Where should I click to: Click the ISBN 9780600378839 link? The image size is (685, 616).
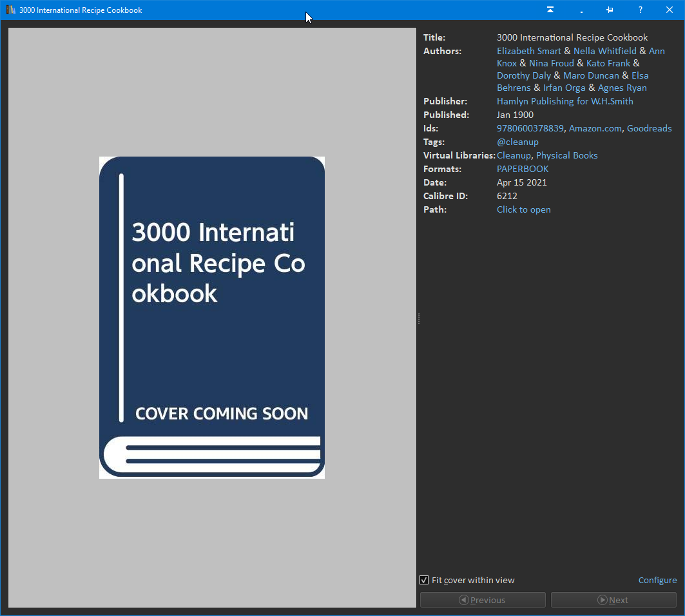pyautogui.click(x=530, y=128)
